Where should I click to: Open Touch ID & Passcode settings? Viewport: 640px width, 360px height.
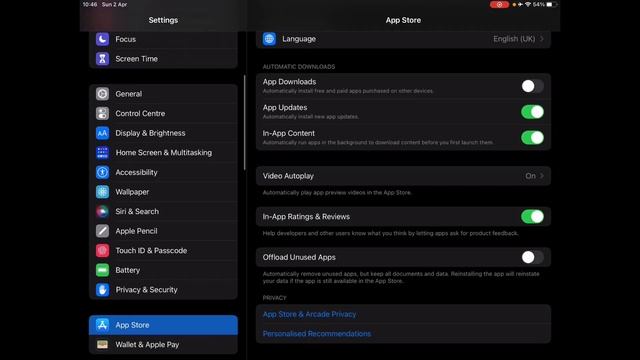pos(163,251)
